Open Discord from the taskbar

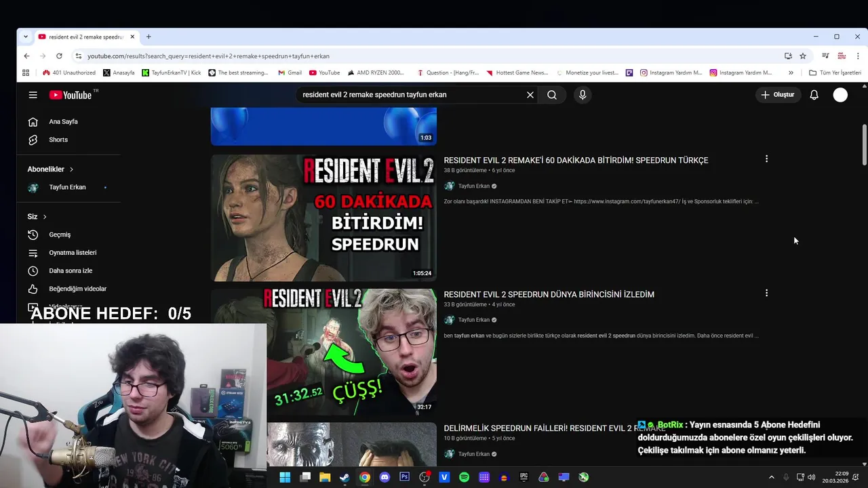click(x=384, y=477)
